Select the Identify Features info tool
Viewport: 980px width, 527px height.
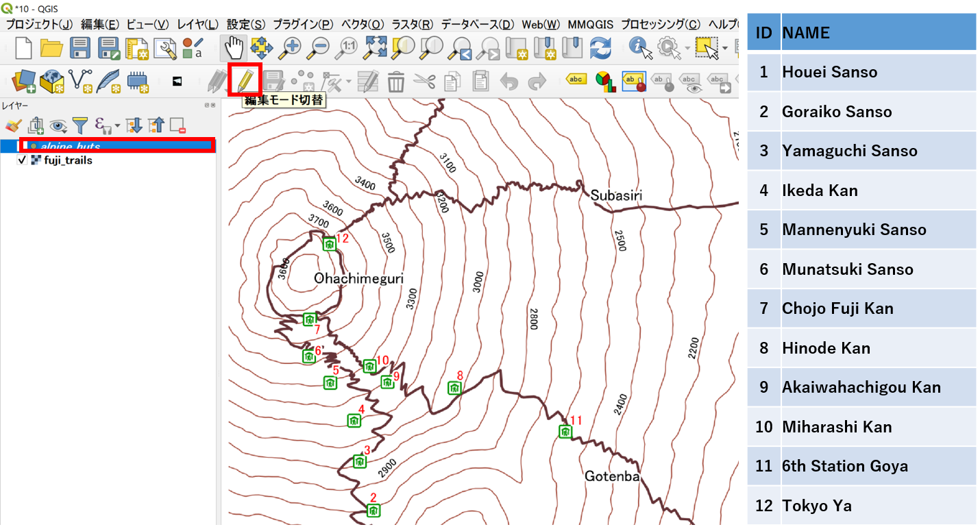tap(641, 47)
